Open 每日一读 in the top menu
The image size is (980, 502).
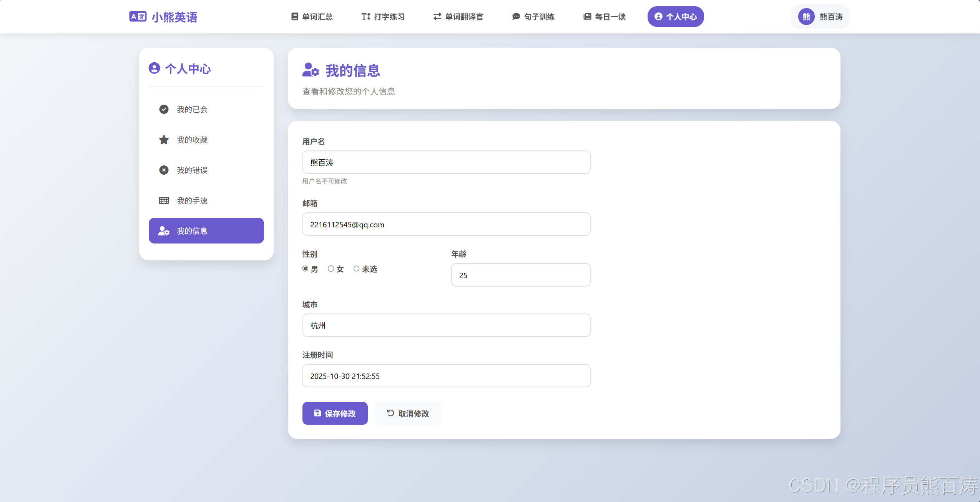604,17
